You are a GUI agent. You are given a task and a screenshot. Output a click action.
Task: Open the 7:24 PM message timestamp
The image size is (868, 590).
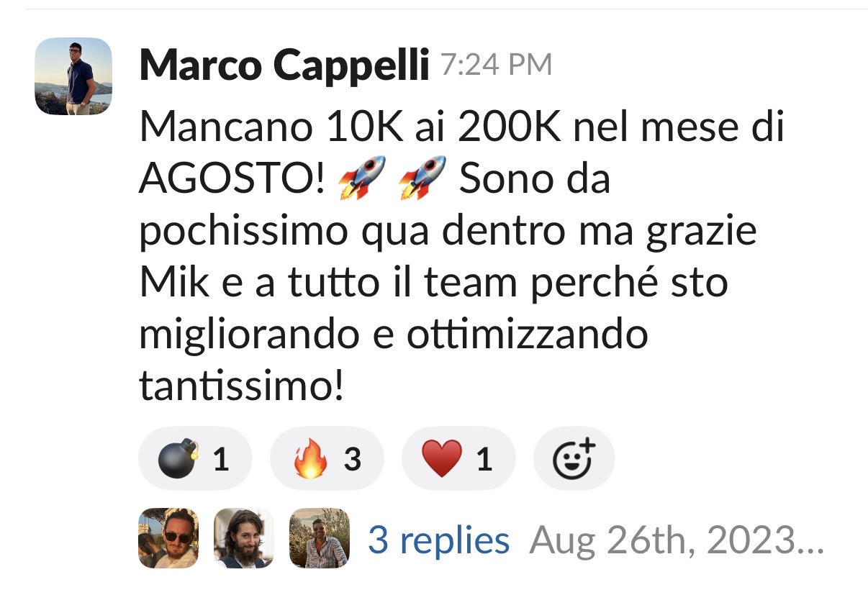click(496, 66)
